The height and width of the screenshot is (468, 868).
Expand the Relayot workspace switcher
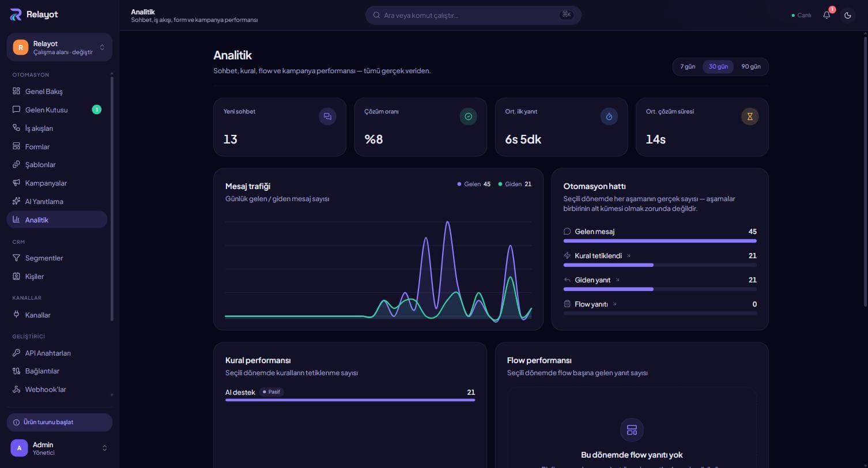tap(59, 47)
